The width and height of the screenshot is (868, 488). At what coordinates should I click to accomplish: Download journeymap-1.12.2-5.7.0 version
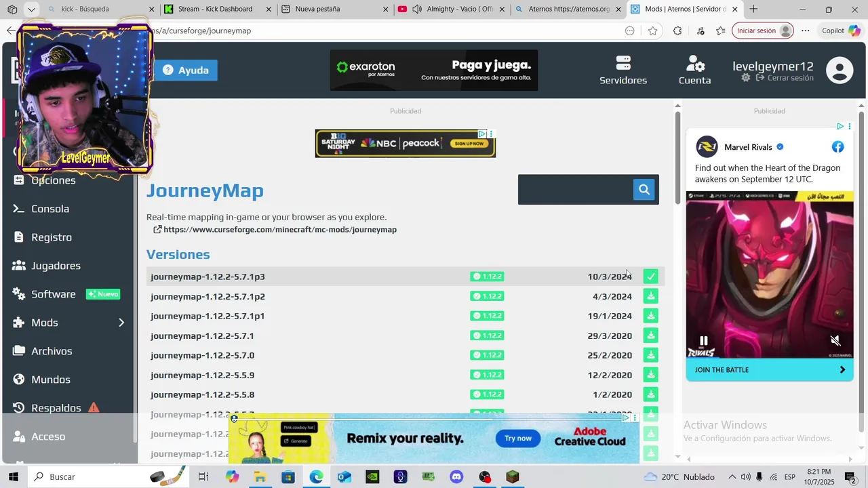pyautogui.click(x=651, y=355)
